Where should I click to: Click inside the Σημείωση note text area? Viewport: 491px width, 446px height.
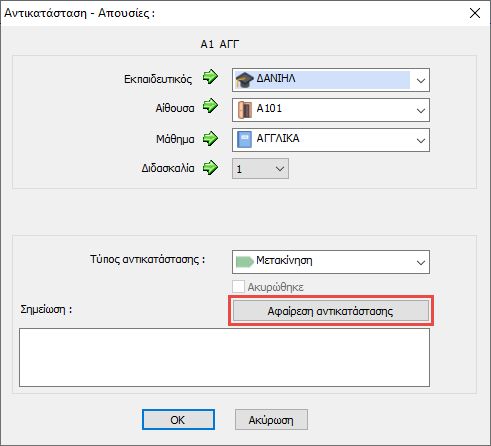224,357
